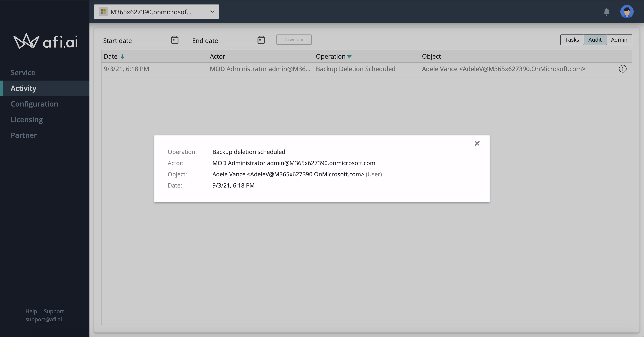Focus the End date input field
644x337 pixels.
click(x=238, y=40)
